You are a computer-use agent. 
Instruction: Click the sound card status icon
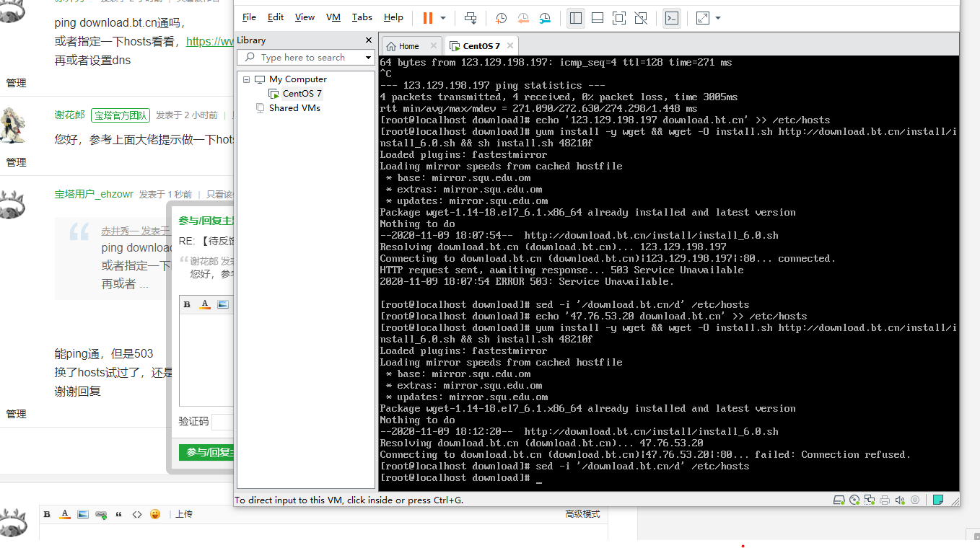point(900,500)
